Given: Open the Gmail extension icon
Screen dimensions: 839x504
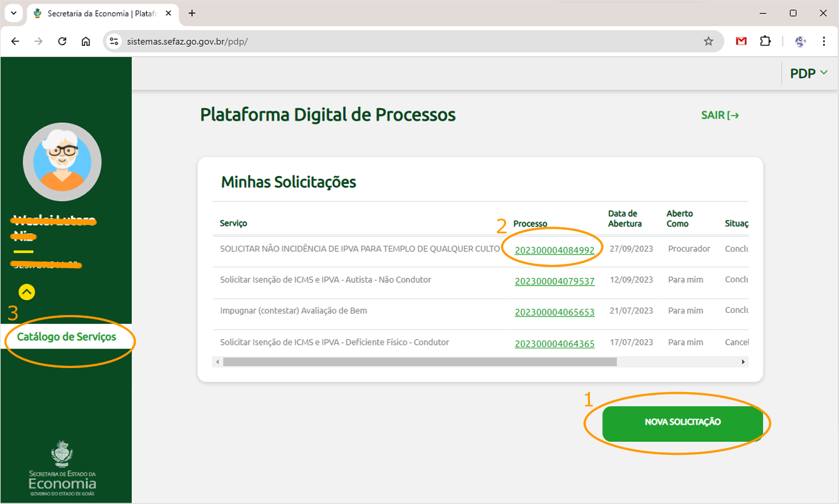Looking at the screenshot, I should [x=741, y=41].
